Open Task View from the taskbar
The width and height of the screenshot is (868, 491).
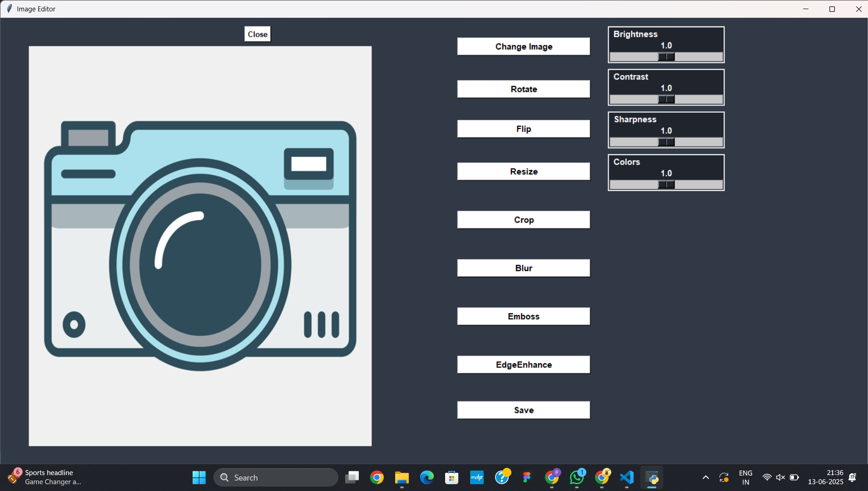pyautogui.click(x=352, y=477)
